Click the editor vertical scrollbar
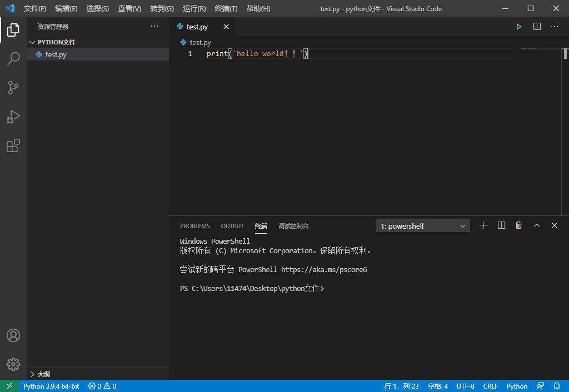This screenshot has width=569, height=392. 565,54
